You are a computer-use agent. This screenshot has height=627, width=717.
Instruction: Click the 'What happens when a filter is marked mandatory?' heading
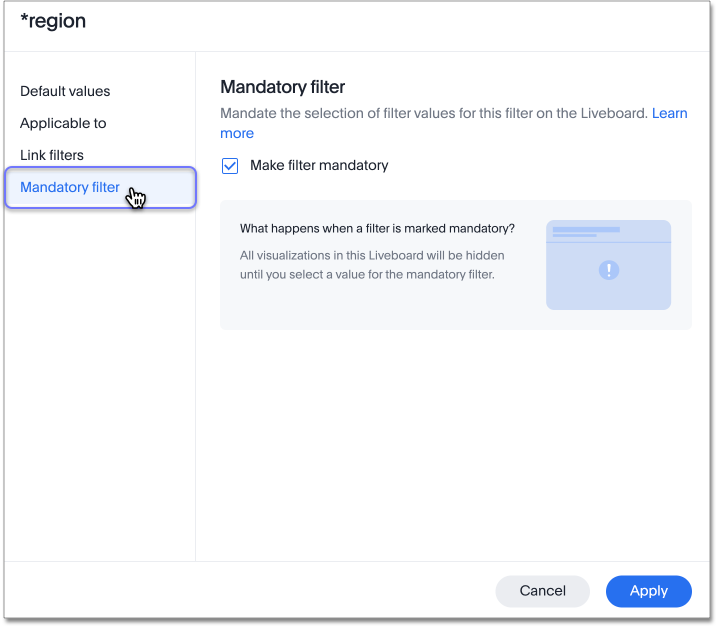(377, 228)
